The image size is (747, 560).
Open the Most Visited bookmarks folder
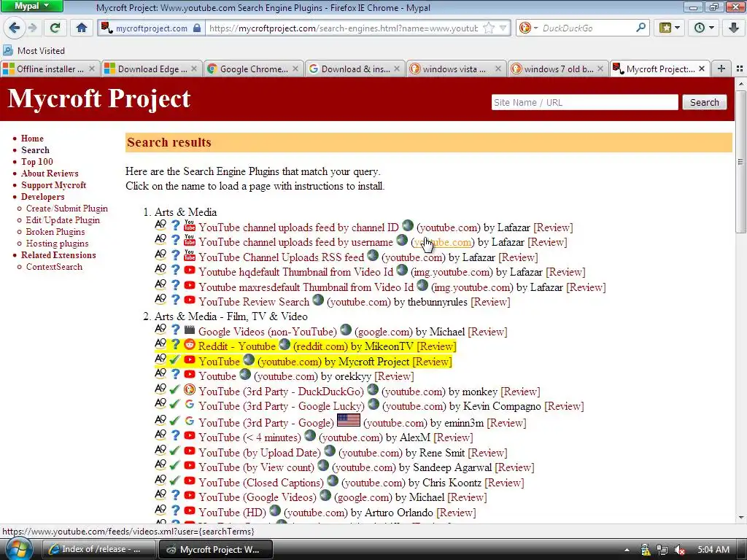click(34, 50)
